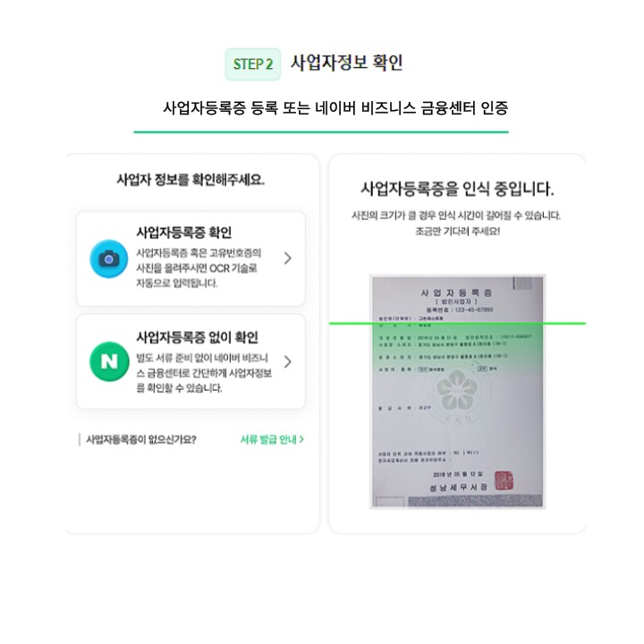Image resolution: width=644 pixels, height=644 pixels.
Task: Click the STEP 2 badge
Action: [252, 64]
